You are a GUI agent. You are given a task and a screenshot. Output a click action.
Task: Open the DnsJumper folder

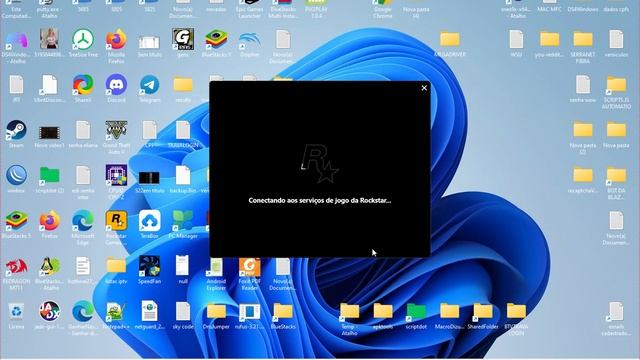tap(216, 312)
